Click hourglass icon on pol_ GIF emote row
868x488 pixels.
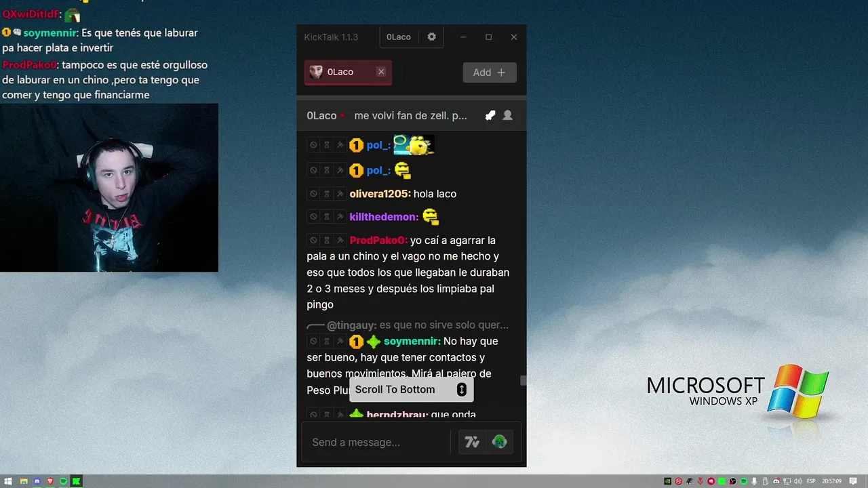coord(326,145)
